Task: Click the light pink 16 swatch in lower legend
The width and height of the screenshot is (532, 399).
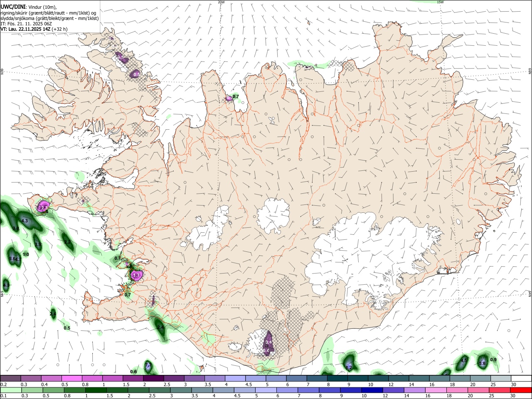Action: coord(435,390)
